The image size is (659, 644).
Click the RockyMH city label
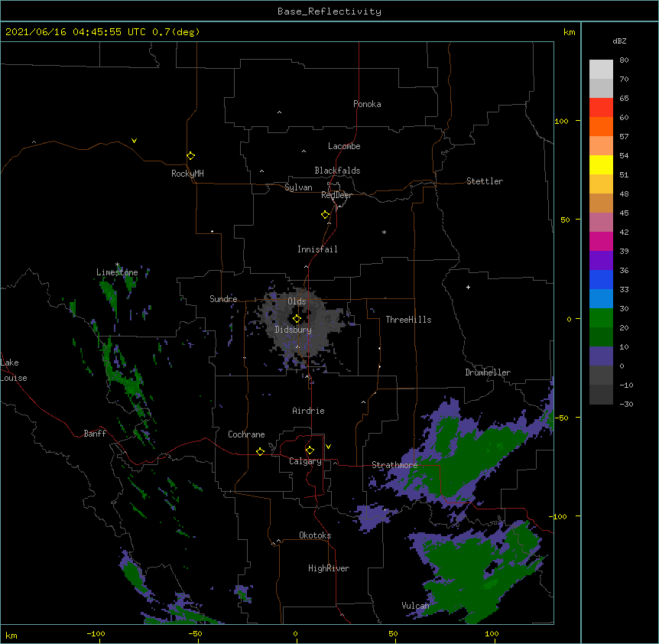point(187,174)
